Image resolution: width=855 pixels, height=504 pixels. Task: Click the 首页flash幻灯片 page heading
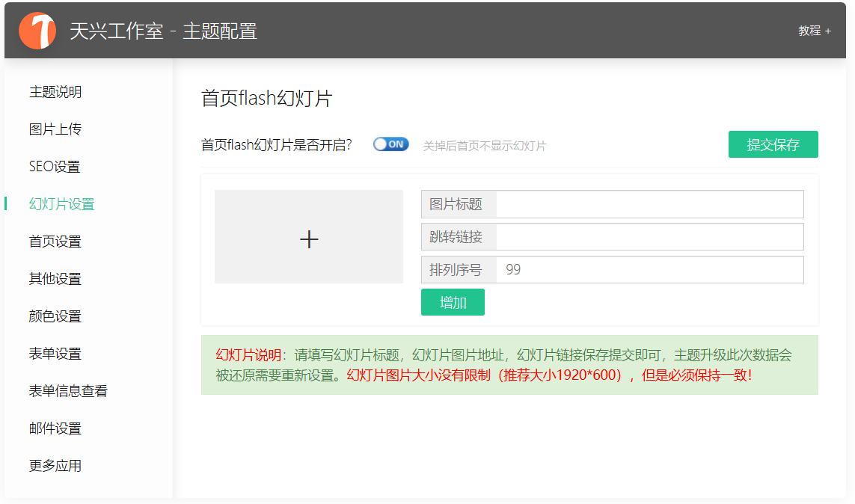[266, 99]
